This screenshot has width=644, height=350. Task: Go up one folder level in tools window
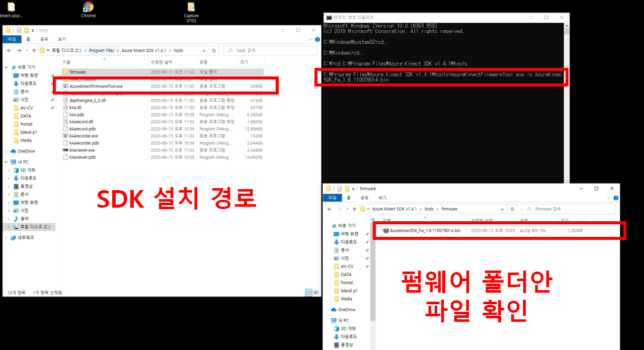pyautogui.click(x=34, y=50)
